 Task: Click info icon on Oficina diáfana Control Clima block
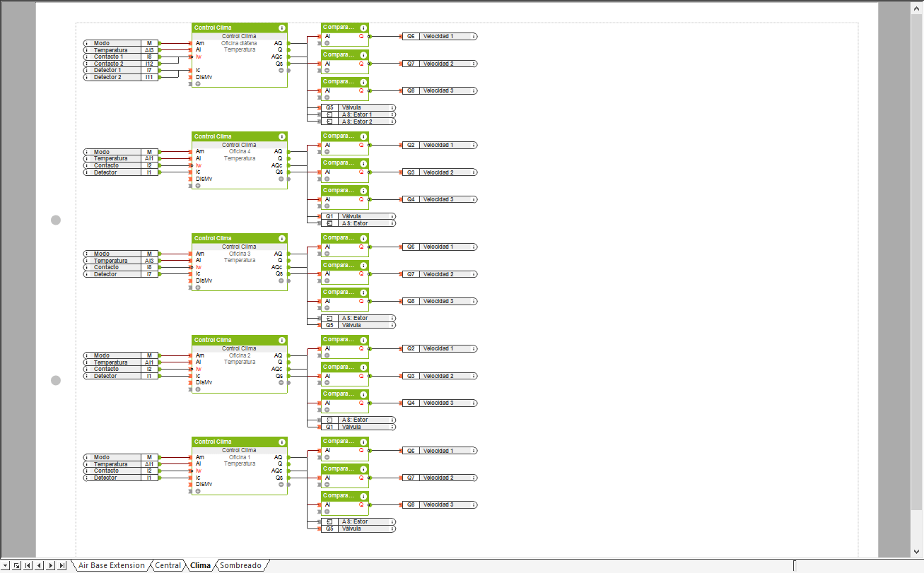pos(282,28)
